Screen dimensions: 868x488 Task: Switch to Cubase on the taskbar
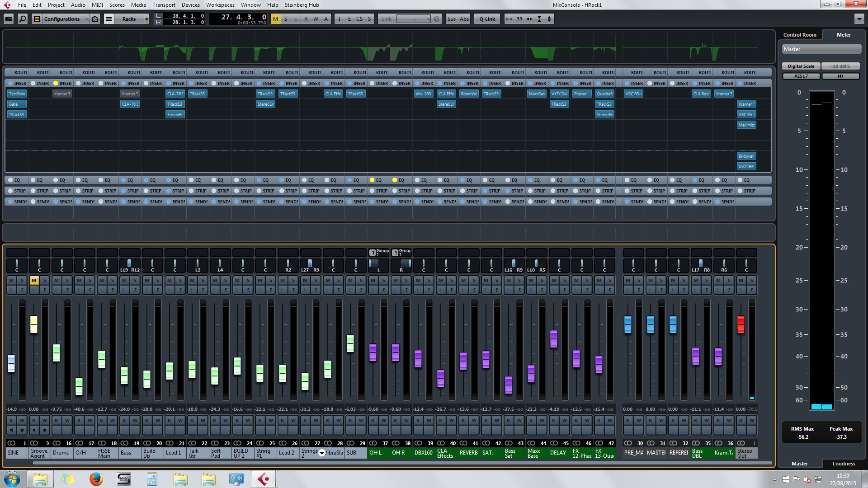(264, 479)
